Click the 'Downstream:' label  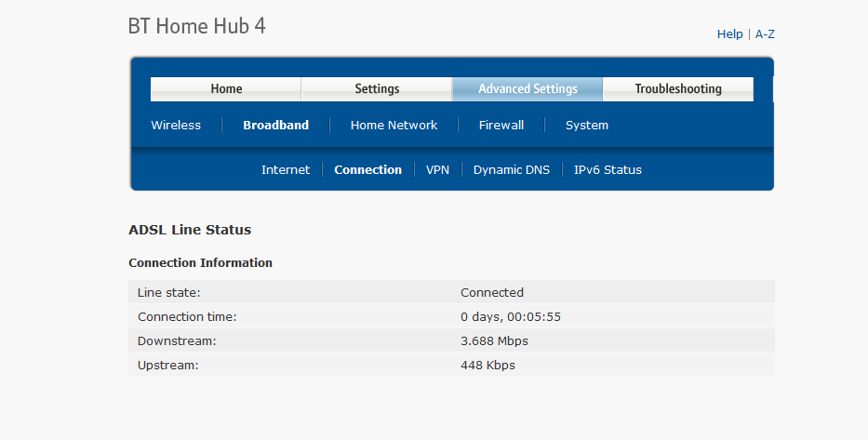point(177,341)
